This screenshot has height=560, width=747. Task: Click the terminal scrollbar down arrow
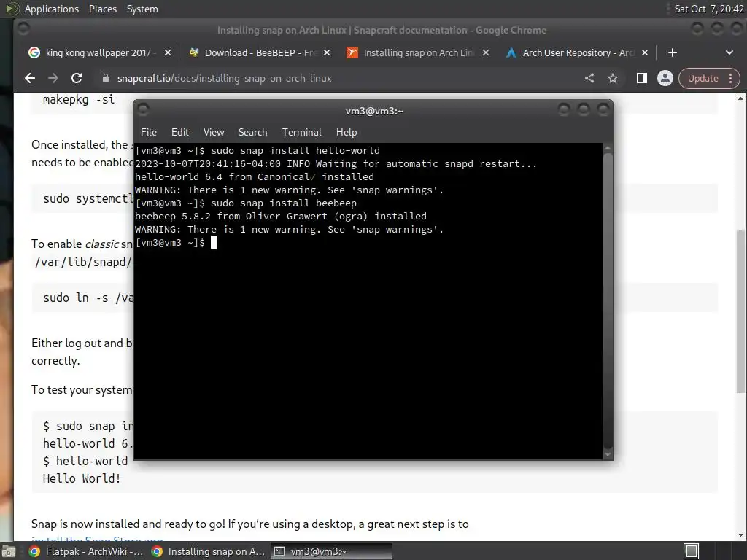(608, 455)
